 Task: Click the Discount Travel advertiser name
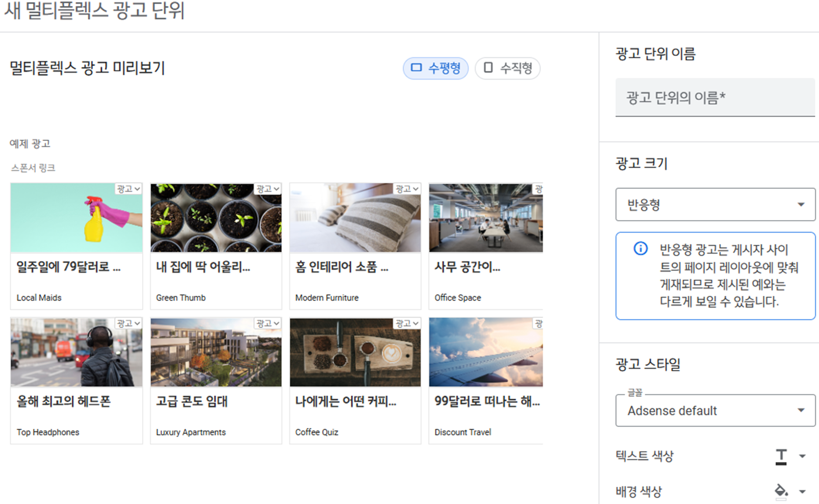(x=463, y=432)
